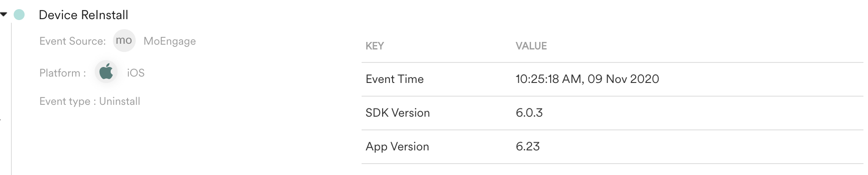The image size is (868, 175).
Task: Click the Apple iOS platform icon
Action: 106,72
